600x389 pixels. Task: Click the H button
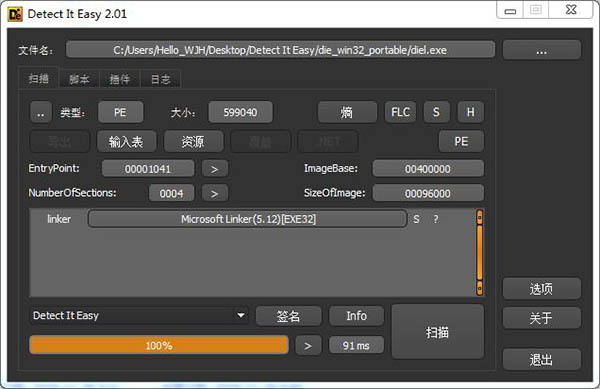click(471, 112)
